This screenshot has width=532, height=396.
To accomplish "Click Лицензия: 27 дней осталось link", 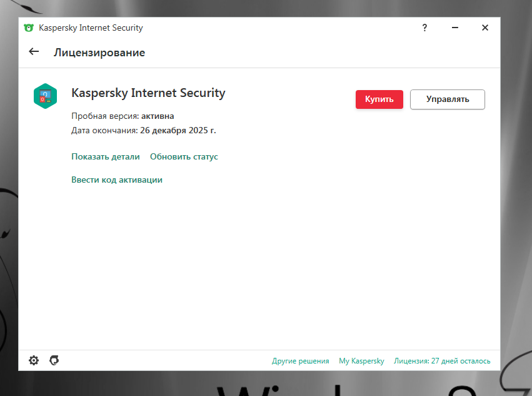I will pyautogui.click(x=442, y=361).
